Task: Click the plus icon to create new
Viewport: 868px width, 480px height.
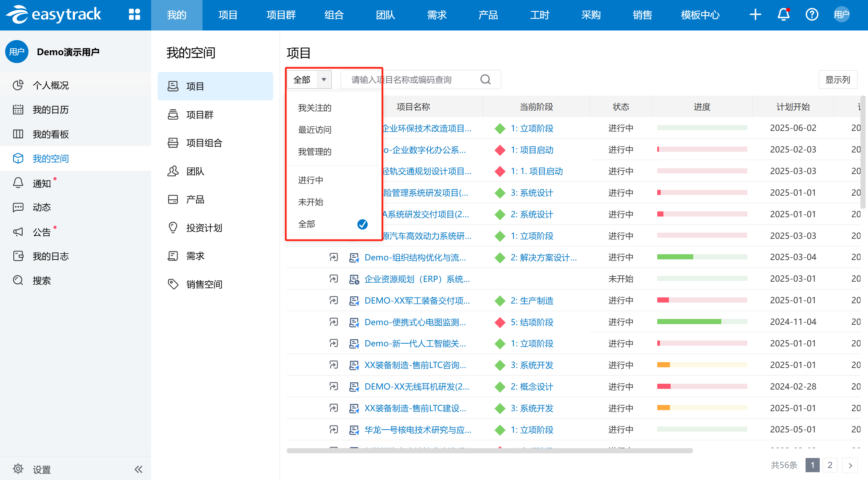Action: coord(755,15)
